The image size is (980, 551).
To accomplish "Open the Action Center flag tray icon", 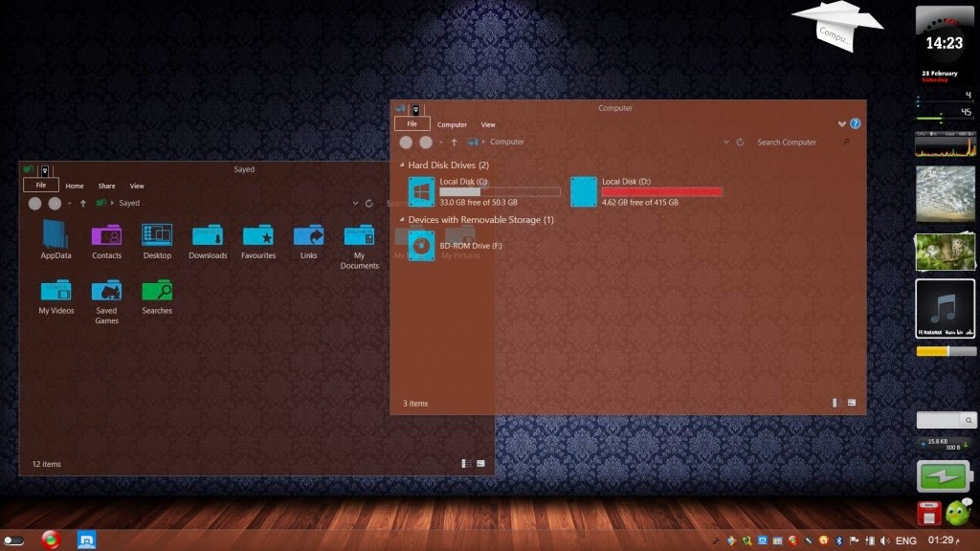I will click(855, 540).
